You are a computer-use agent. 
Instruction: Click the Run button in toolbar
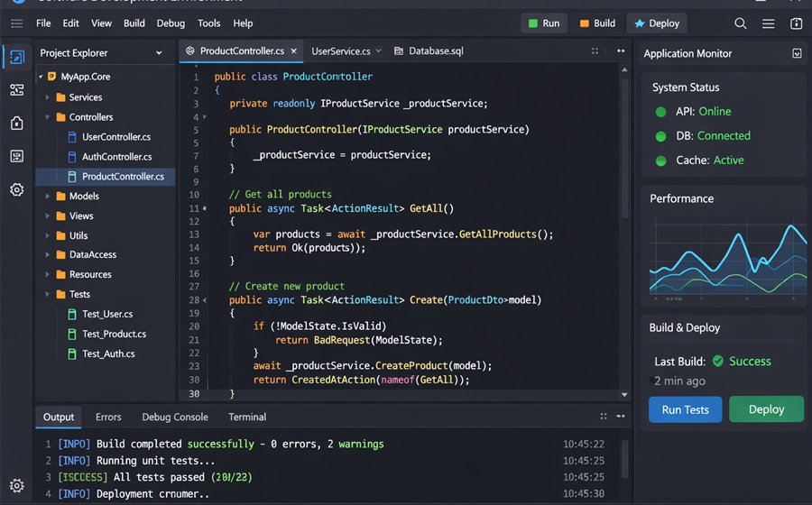click(x=544, y=23)
